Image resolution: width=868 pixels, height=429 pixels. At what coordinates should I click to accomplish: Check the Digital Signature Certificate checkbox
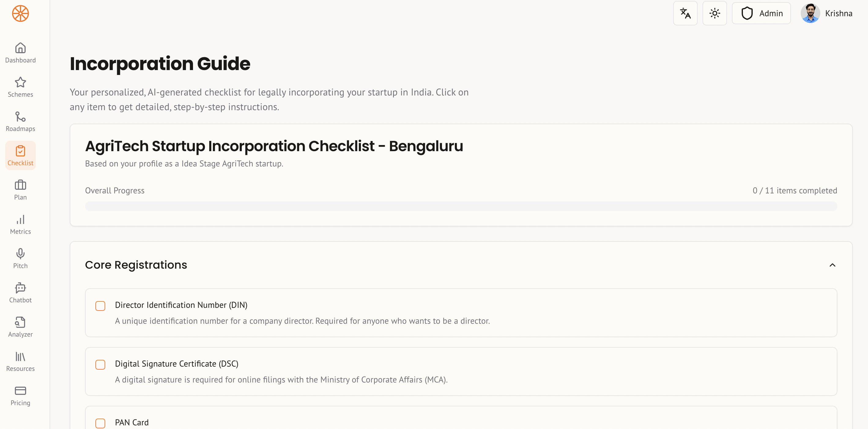[100, 365]
